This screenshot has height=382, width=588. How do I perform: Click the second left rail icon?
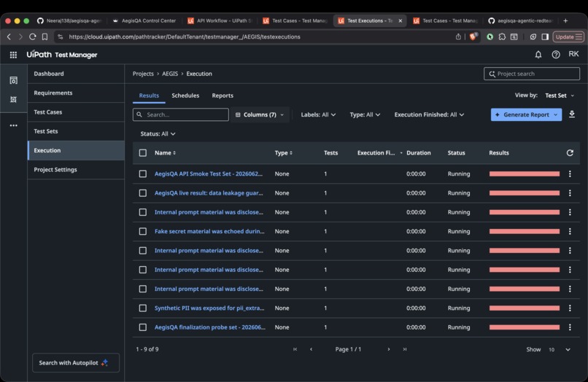14,99
